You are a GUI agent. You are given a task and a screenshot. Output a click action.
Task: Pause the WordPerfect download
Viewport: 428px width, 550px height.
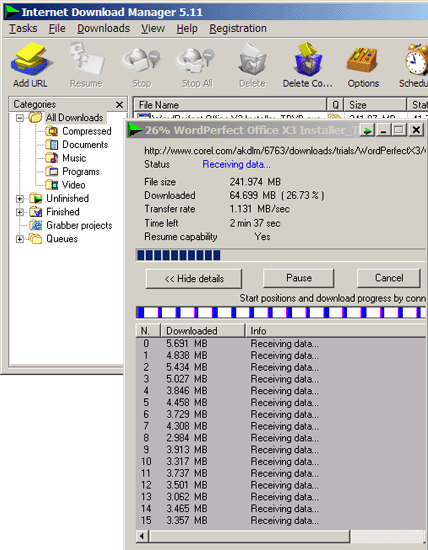point(299,278)
